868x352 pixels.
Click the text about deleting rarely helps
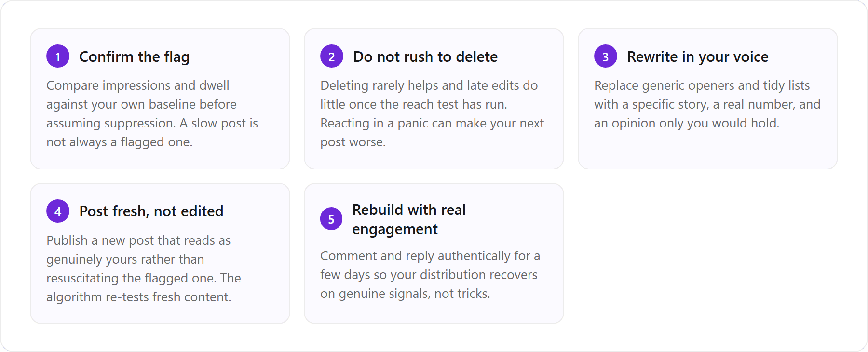point(432,113)
